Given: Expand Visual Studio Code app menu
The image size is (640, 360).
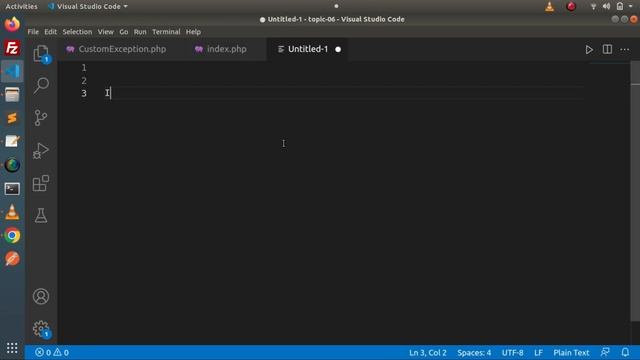Looking at the screenshot, I should pyautogui.click(x=88, y=6).
